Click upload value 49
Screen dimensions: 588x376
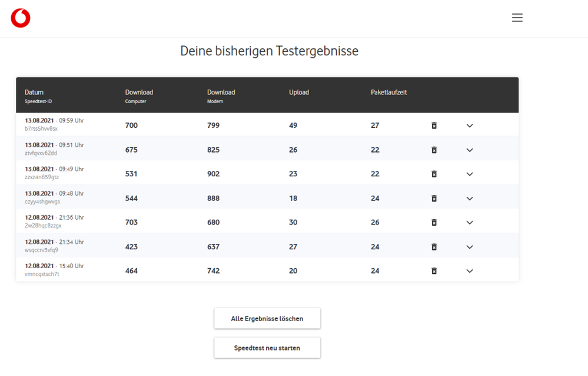pos(293,126)
